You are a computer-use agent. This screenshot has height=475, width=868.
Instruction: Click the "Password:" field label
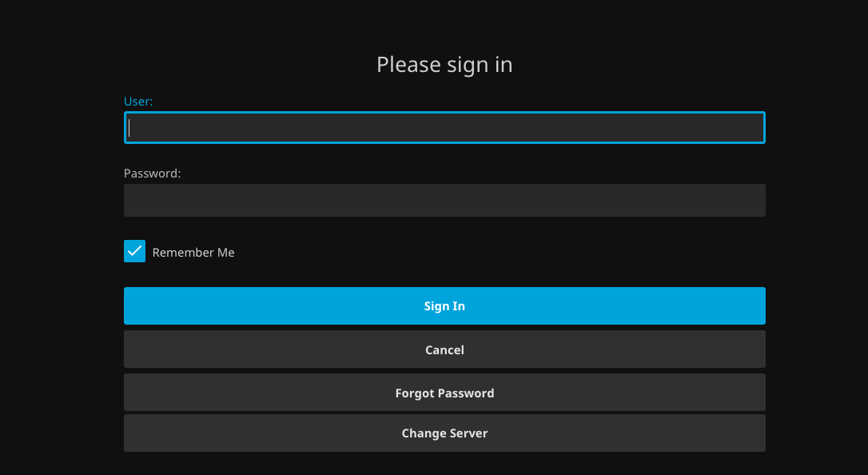point(153,173)
